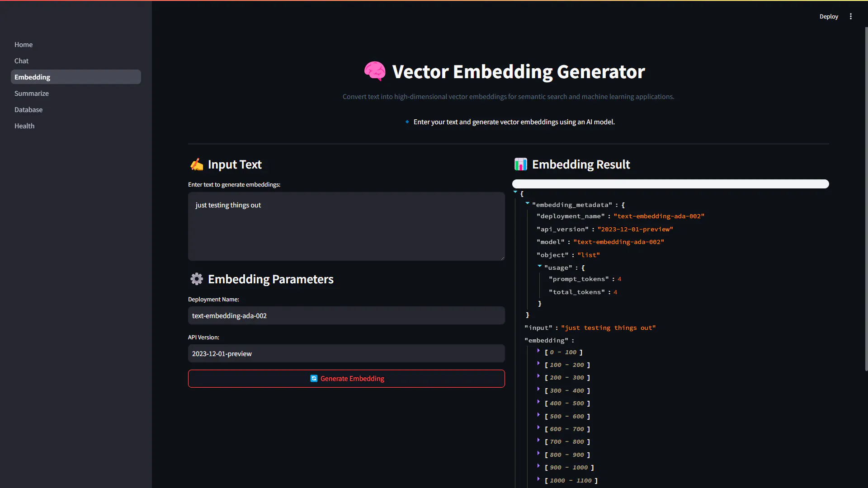Click the "just testing things out" JSON input value
868x488 pixels.
(608, 328)
